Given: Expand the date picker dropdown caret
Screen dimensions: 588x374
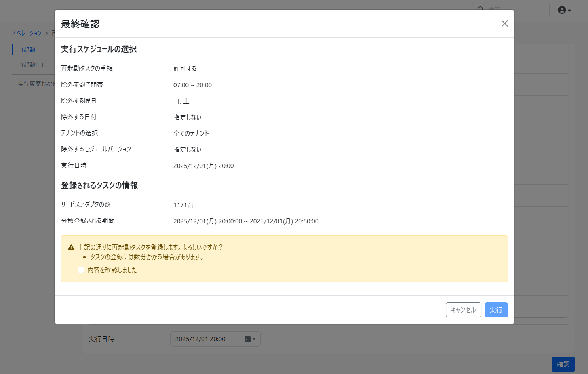Looking at the screenshot, I should click(x=254, y=339).
